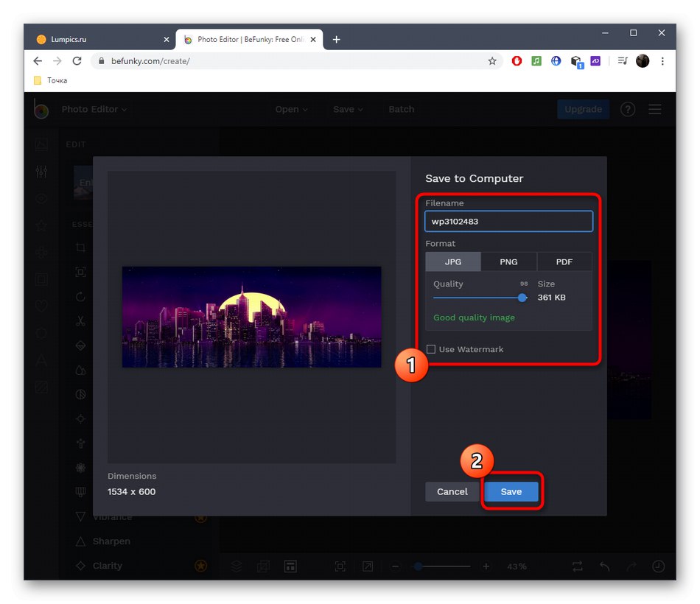Screen dimensions: 700x604
Task: Click the Quality slider handle
Action: [522, 298]
